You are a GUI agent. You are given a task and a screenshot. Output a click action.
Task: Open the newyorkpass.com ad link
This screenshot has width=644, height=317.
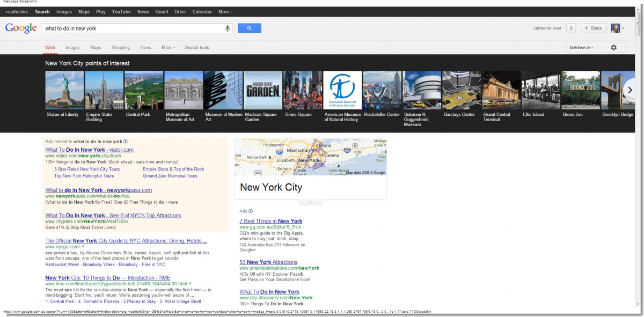[x=98, y=190]
